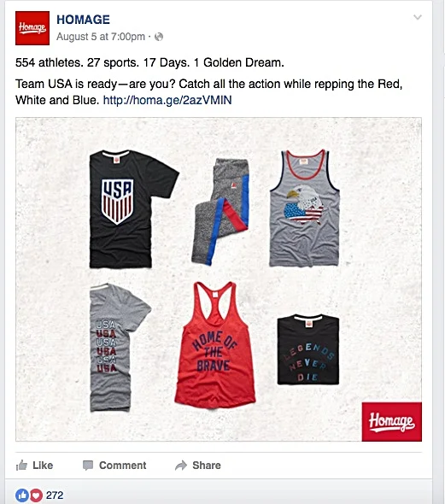Click the red Homage logo watermark in image
Viewport: 445px width, 504px height.
coord(392,422)
